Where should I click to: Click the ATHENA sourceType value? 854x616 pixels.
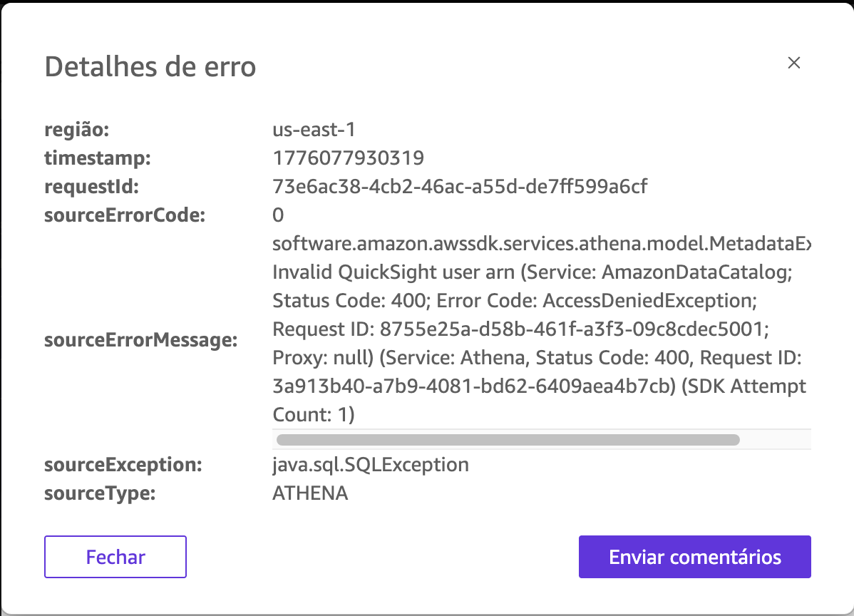click(310, 493)
